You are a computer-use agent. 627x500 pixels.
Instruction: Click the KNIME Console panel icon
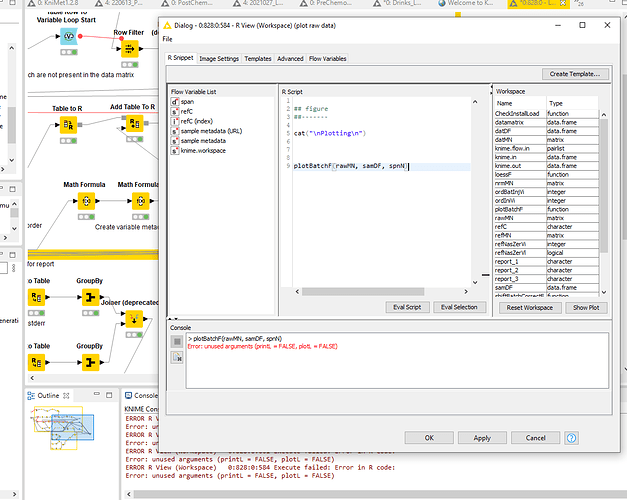tap(128, 396)
